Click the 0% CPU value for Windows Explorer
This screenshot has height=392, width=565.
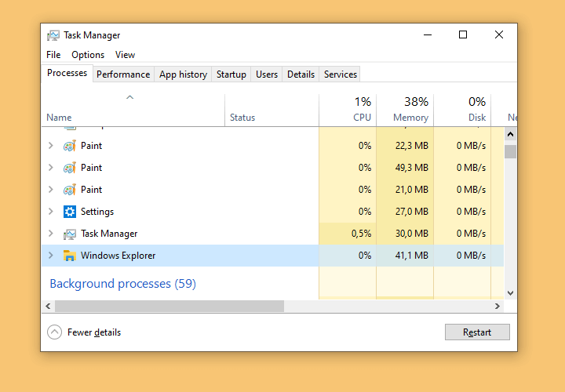[x=365, y=256]
